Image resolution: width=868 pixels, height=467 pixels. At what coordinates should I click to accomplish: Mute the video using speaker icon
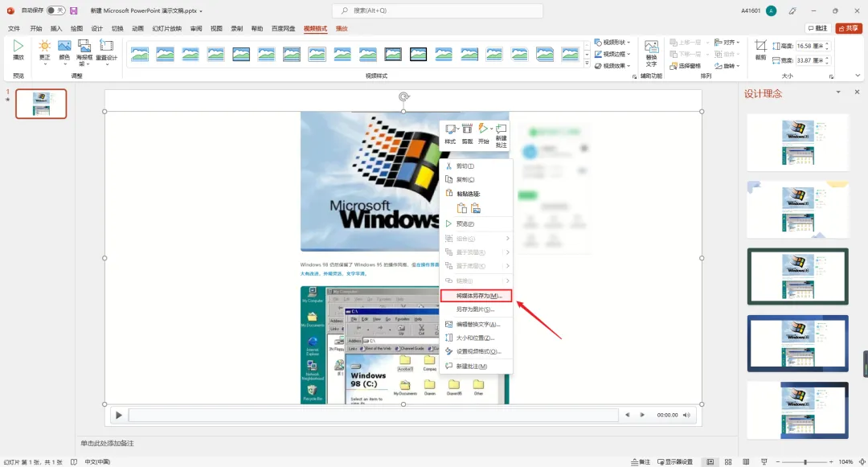[686, 415]
